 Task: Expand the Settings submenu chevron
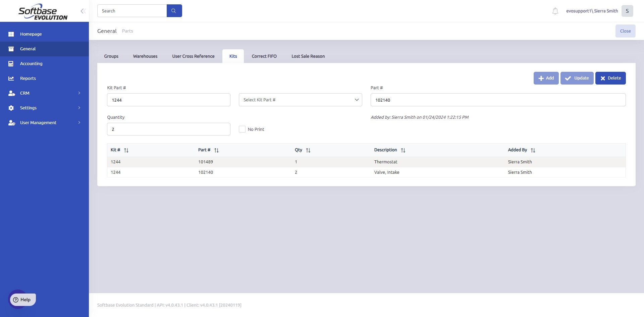click(x=79, y=108)
